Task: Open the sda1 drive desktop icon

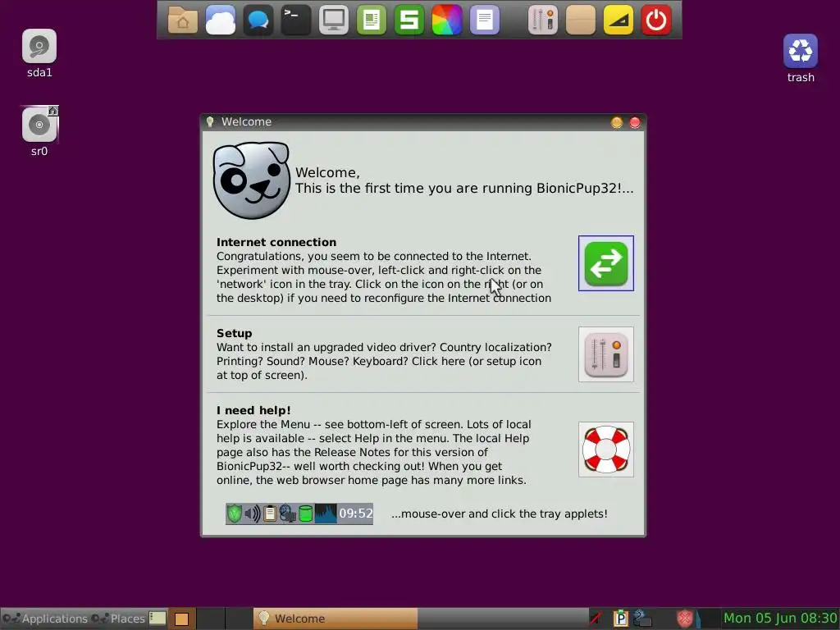Action: coord(39,47)
